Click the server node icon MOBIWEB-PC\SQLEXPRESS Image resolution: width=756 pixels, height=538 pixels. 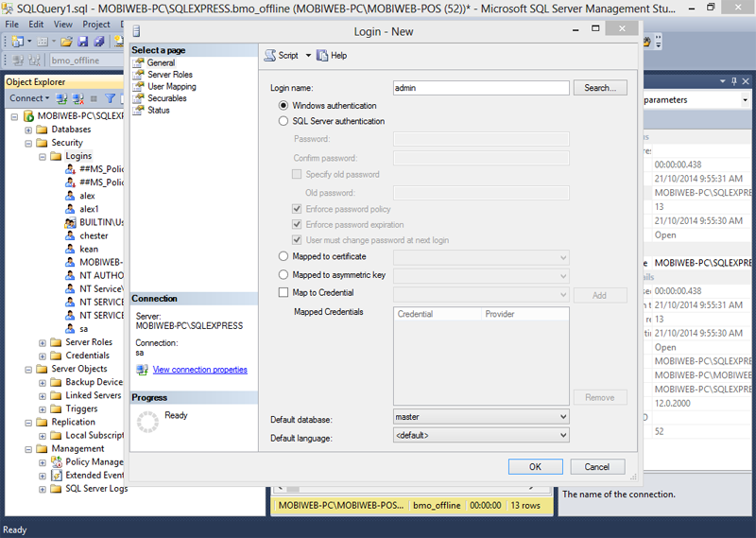(x=29, y=115)
